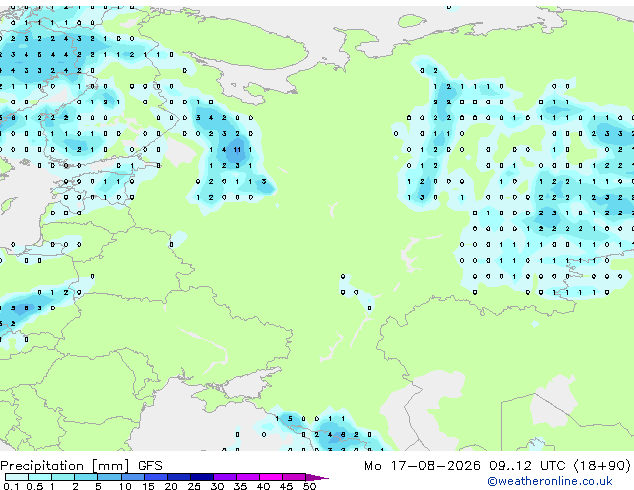The height and width of the screenshot is (490, 634).
Task: Select the date 'Mo 17-08-2026' text
Action: 422,466
